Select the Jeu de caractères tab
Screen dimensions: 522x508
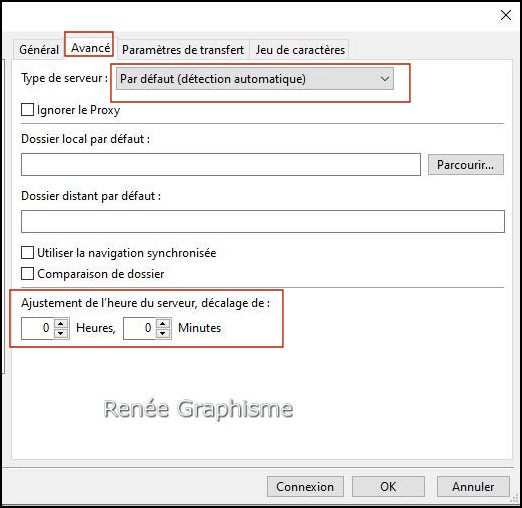click(300, 50)
